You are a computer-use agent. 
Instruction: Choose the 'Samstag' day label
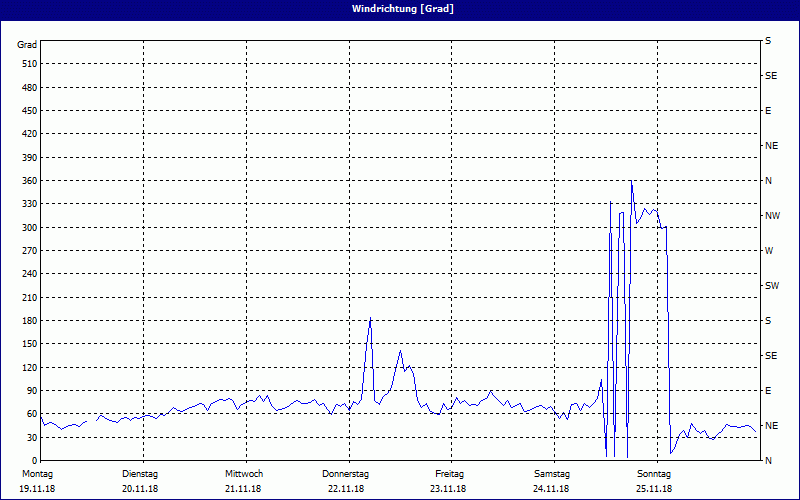coord(552,474)
